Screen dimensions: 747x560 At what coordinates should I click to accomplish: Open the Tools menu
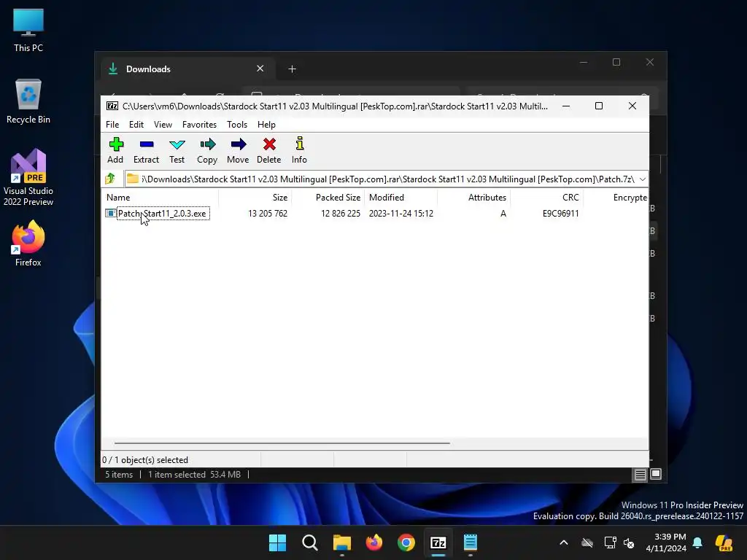coord(237,124)
